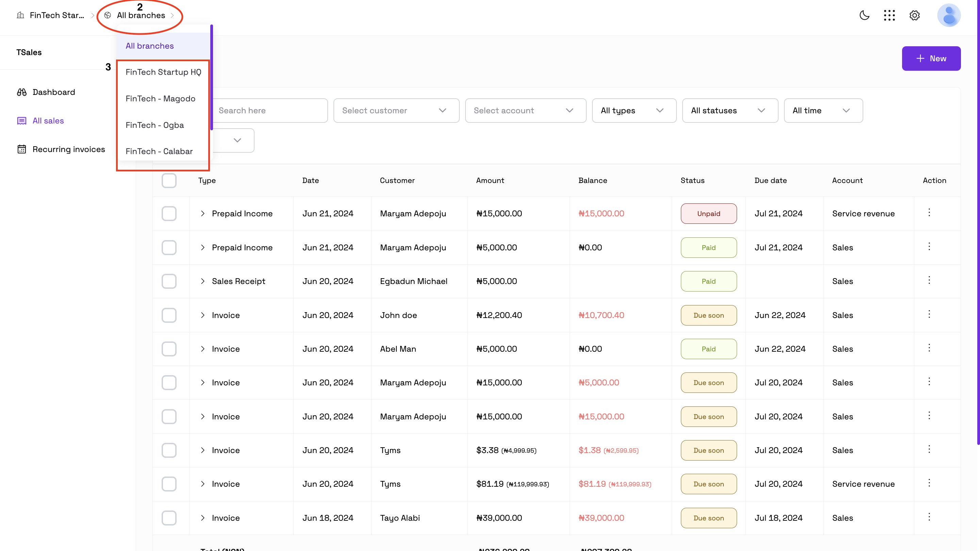Click the Due date column header
Screen dimensions: 980x551
(771, 180)
